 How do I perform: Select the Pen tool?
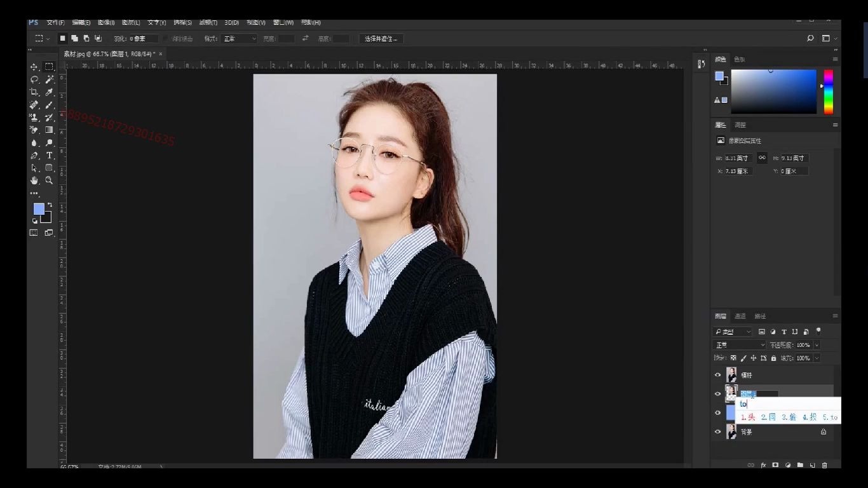pos(34,155)
